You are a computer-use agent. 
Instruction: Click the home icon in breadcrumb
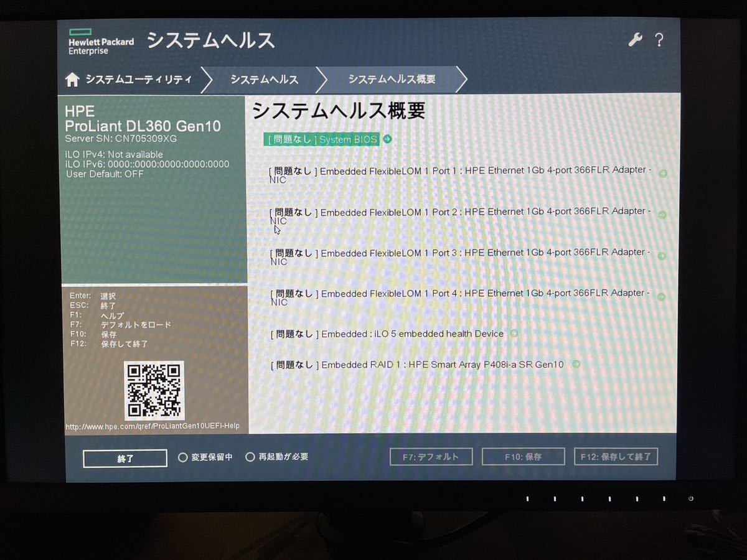73,80
